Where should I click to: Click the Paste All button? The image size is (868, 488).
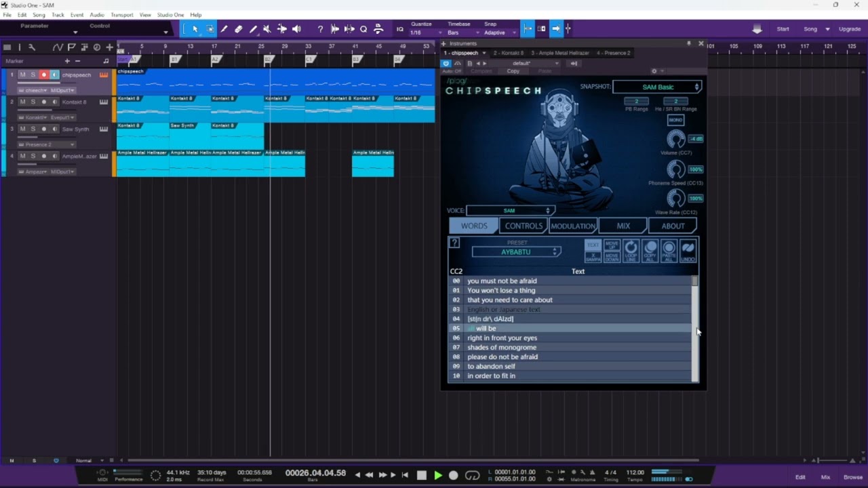click(669, 251)
